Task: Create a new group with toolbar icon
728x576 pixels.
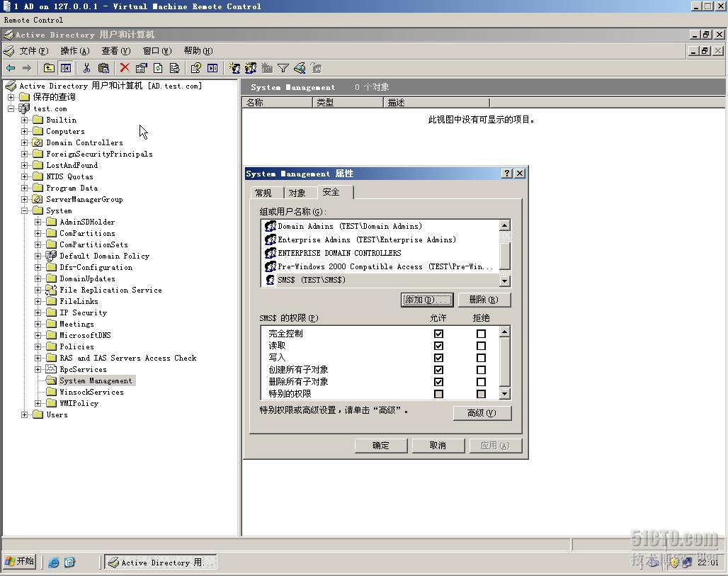Action: click(251, 68)
